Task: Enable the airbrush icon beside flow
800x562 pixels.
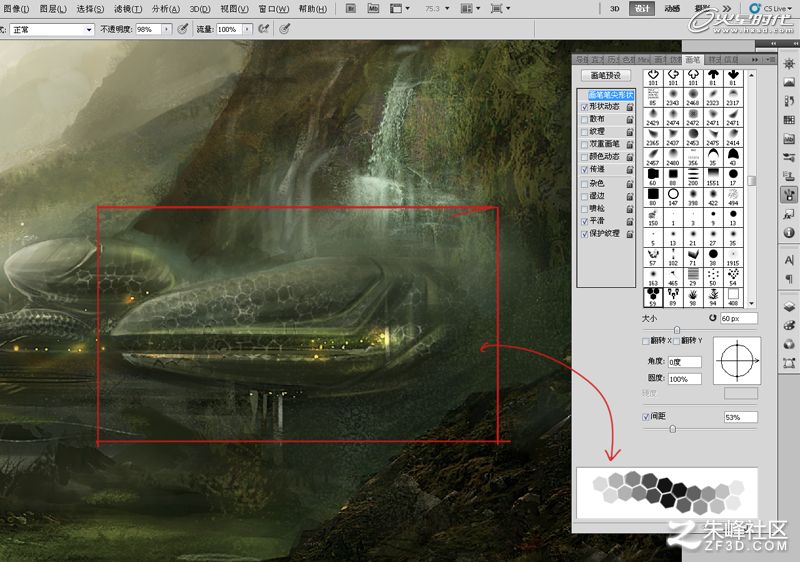Action: [263, 29]
